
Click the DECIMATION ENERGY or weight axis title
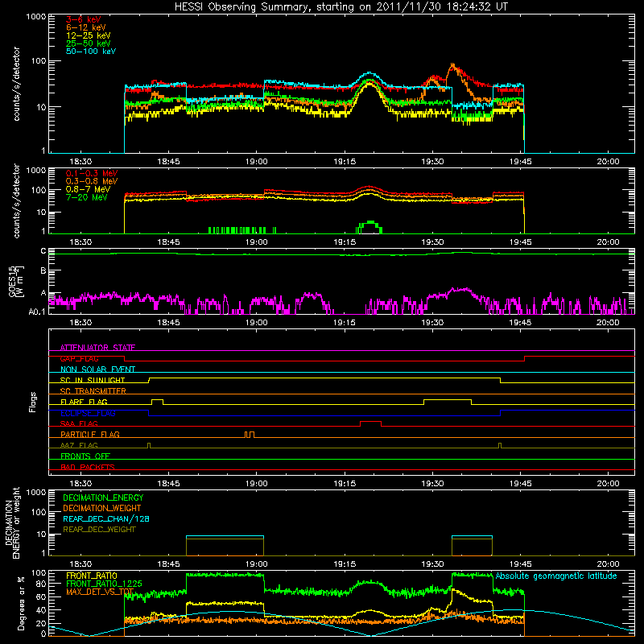[x=12, y=522]
